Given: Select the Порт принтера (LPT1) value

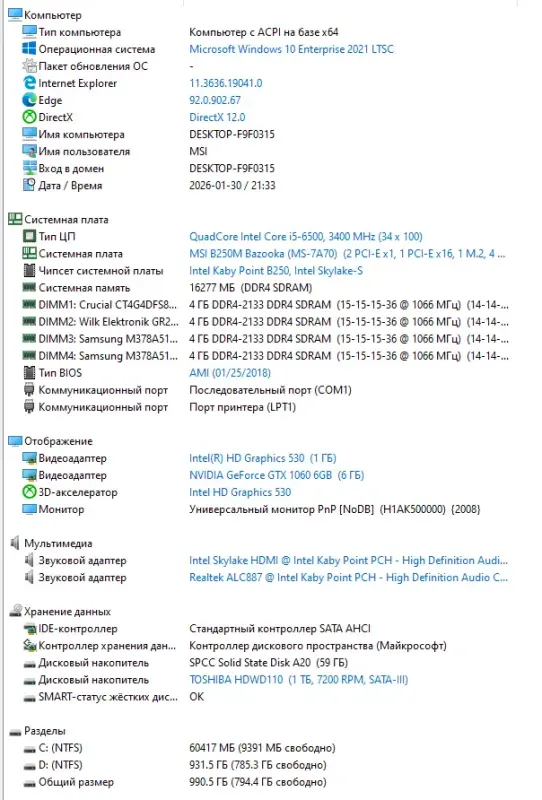Looking at the screenshot, I should tap(242, 407).
